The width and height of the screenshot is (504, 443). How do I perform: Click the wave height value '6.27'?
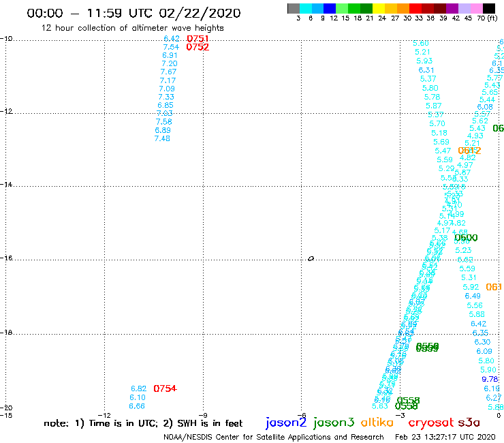494,398
